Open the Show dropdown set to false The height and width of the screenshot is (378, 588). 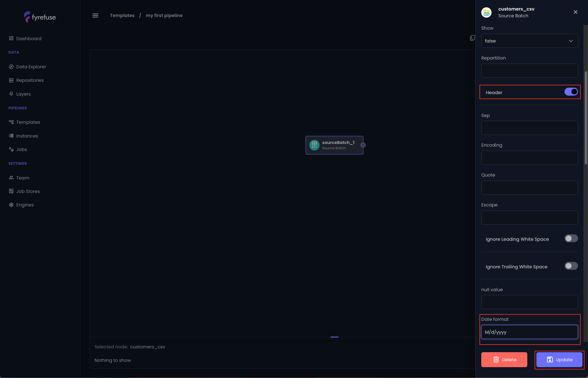(529, 41)
